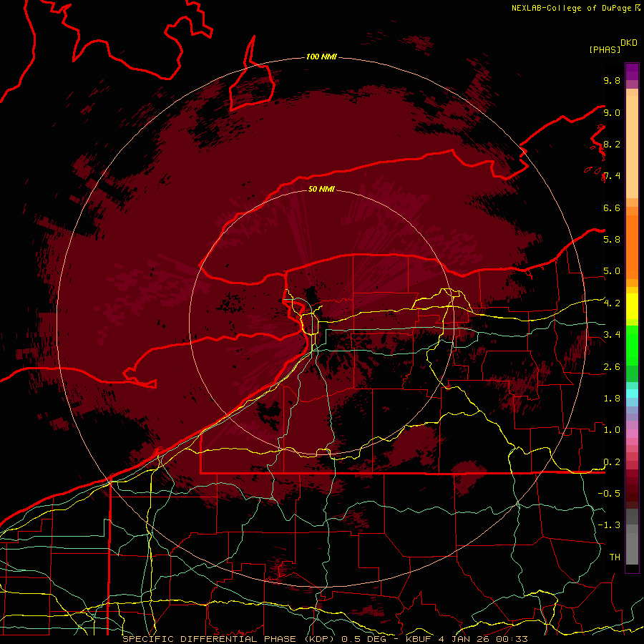Click the 100 NMI range ring label
The height and width of the screenshot is (644, 644).
321,57
